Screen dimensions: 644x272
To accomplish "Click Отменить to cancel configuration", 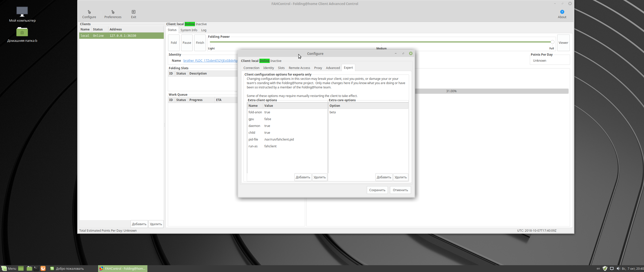I will [400, 190].
